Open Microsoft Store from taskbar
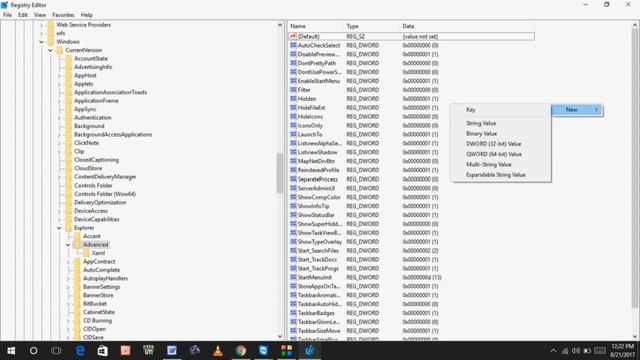Screen dimensions: 640x360 pos(102,351)
